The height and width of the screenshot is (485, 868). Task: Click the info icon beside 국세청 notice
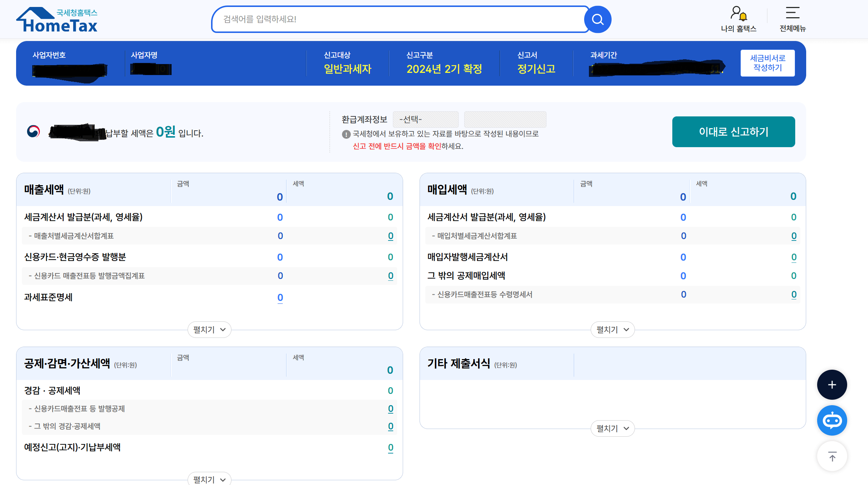pyautogui.click(x=346, y=134)
